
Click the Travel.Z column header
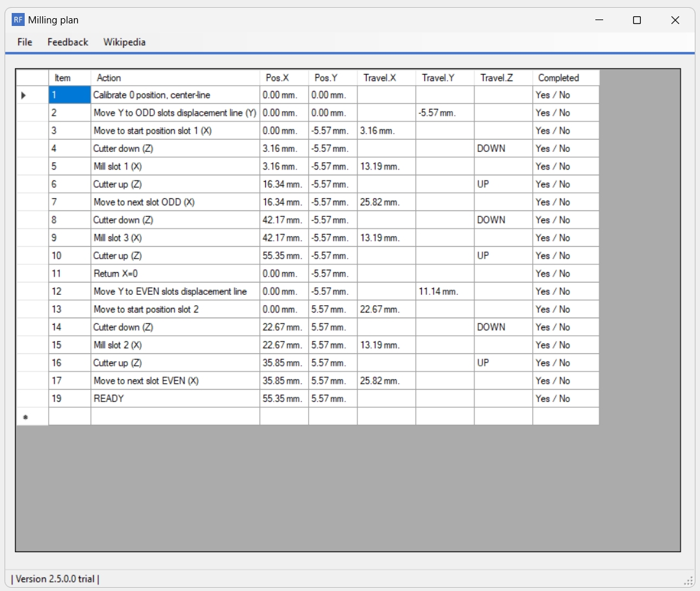pos(496,77)
